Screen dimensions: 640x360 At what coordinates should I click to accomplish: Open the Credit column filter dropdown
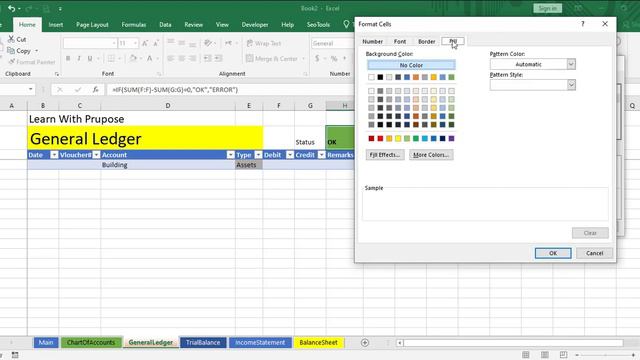point(322,155)
